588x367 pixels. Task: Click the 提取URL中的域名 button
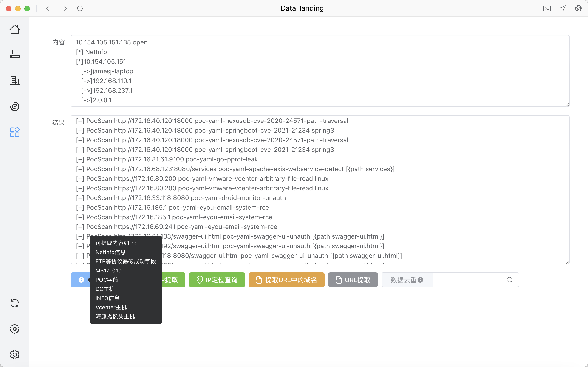(286, 280)
